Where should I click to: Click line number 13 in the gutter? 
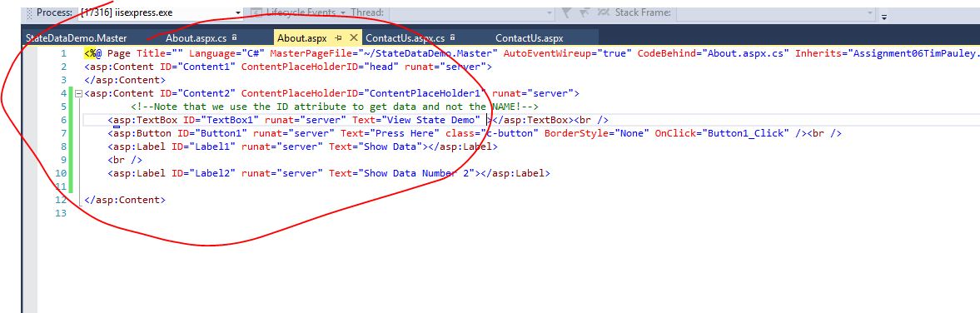[60, 213]
